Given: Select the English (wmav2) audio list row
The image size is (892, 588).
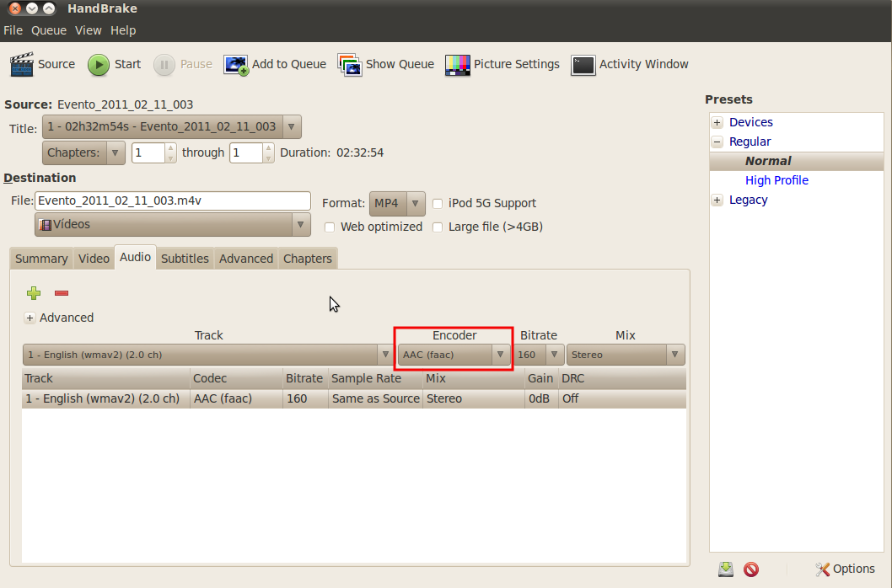Looking at the screenshot, I should [x=354, y=398].
